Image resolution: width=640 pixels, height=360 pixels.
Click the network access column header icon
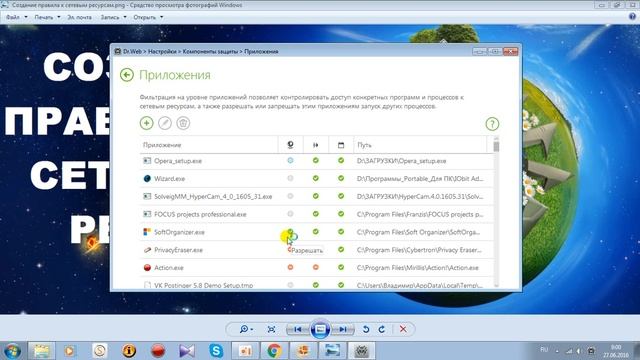click(290, 145)
